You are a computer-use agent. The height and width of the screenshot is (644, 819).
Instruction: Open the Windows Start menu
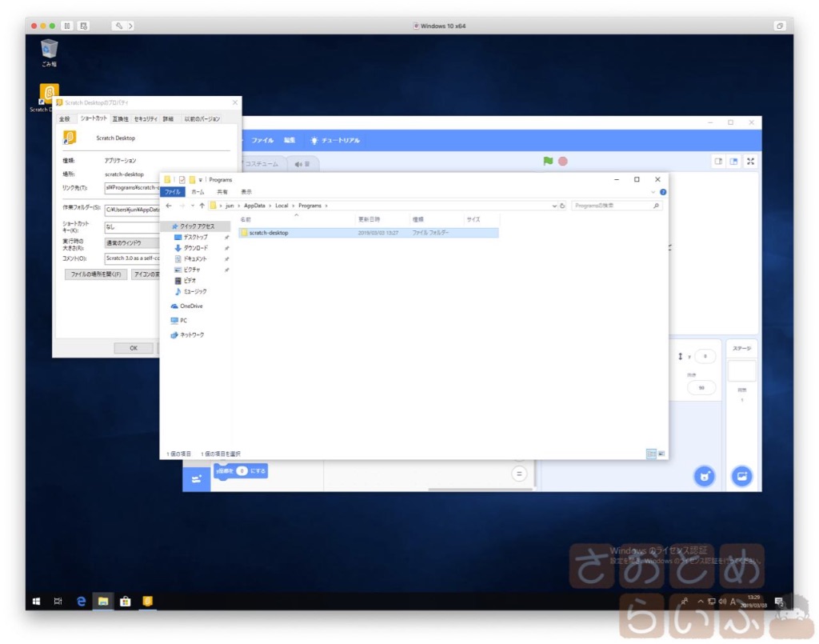pyautogui.click(x=36, y=601)
